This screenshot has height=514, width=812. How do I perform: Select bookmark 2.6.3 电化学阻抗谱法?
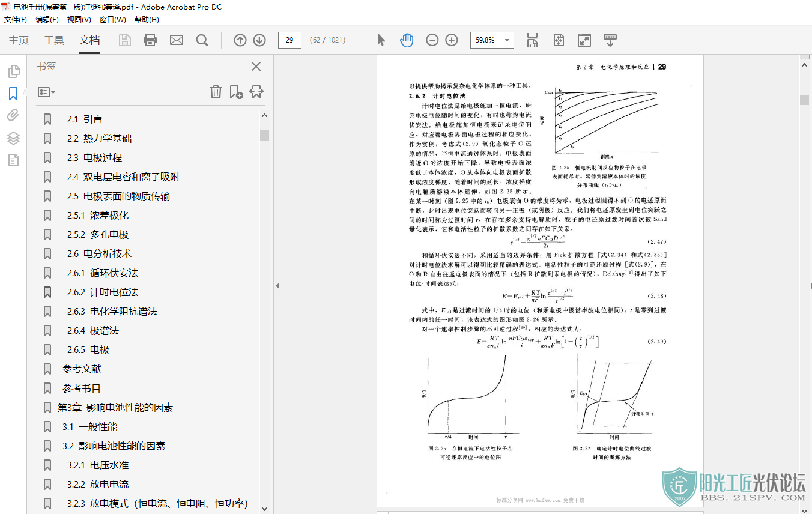point(112,312)
